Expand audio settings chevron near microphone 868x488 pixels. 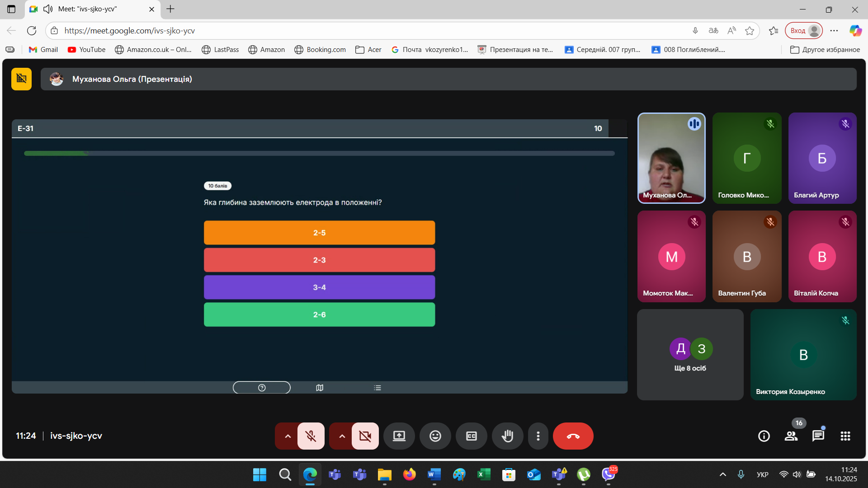tap(288, 436)
